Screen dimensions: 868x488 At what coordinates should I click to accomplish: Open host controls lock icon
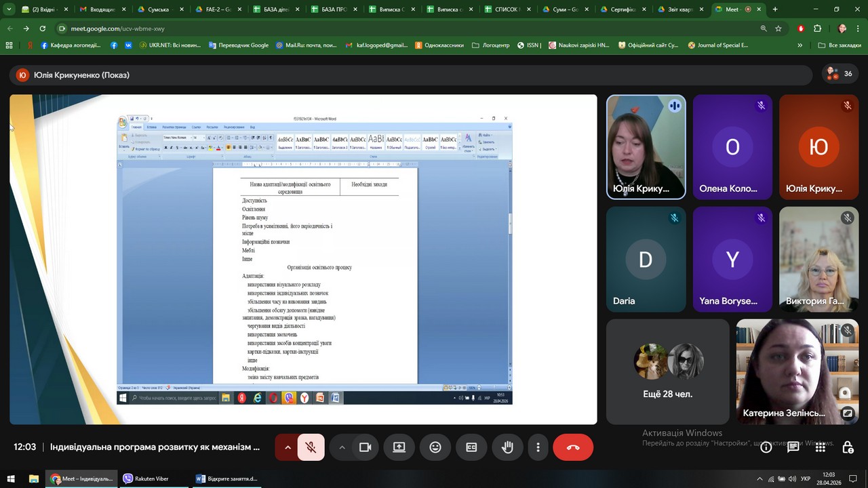coord(848,447)
